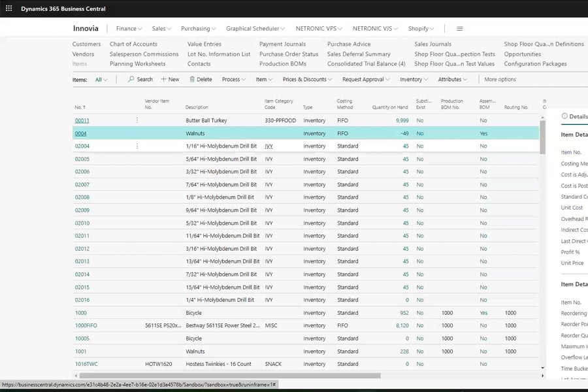Click the Yes Assembly BOM value for Bicycle 1000
Screen dimensions: 588x392
pos(483,313)
